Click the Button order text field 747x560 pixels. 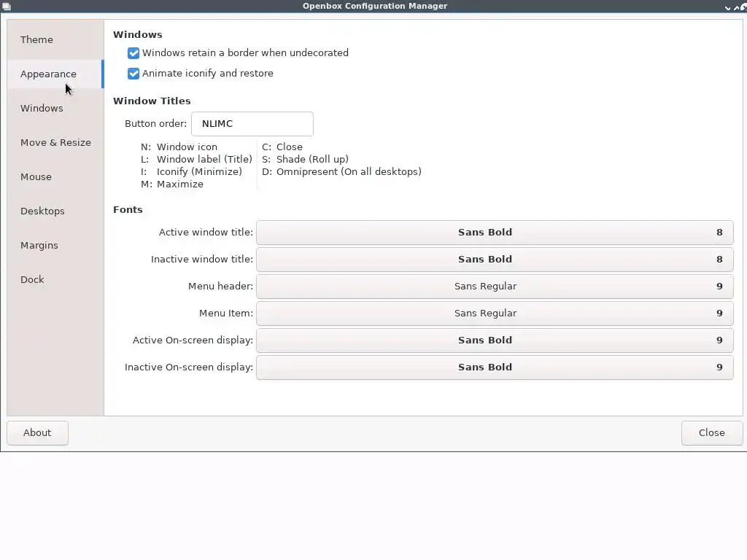coord(252,124)
